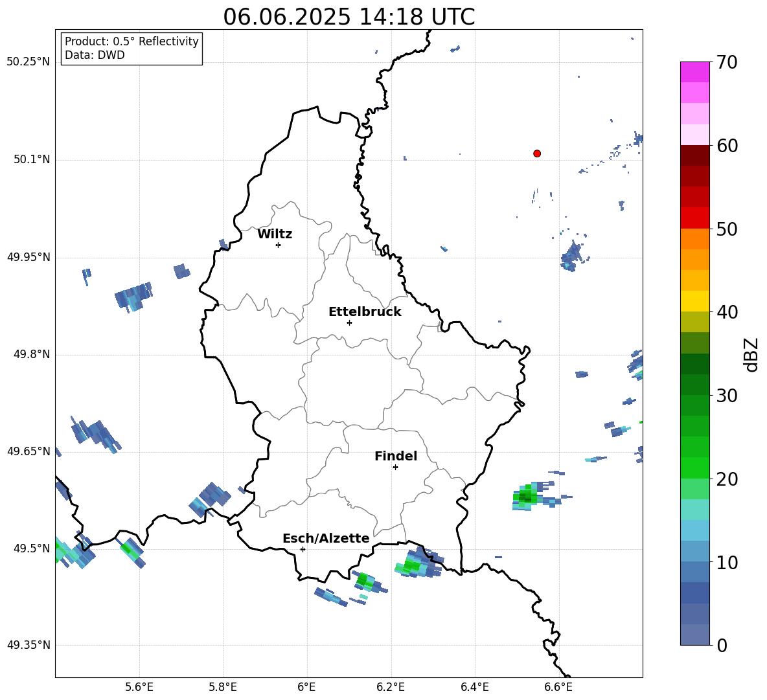Viewport: 767px width, 700px height.
Task: Click the Esch/Alzette label
Action: coord(326,538)
